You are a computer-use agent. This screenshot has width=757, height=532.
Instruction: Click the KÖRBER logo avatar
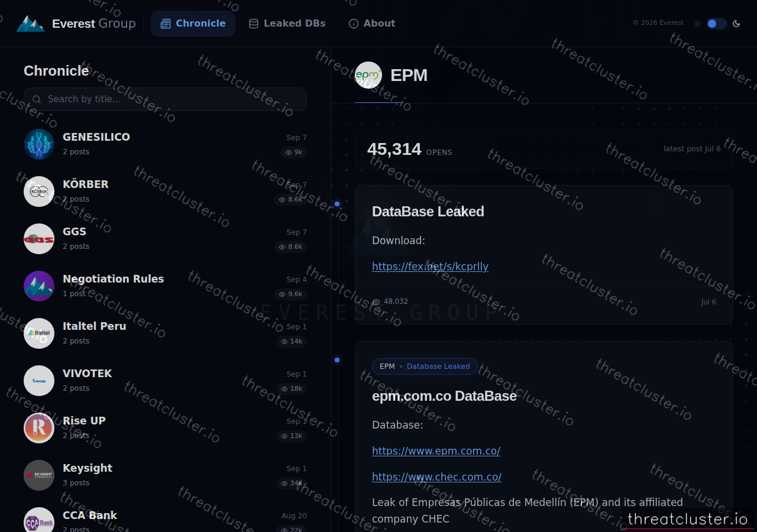(39, 192)
